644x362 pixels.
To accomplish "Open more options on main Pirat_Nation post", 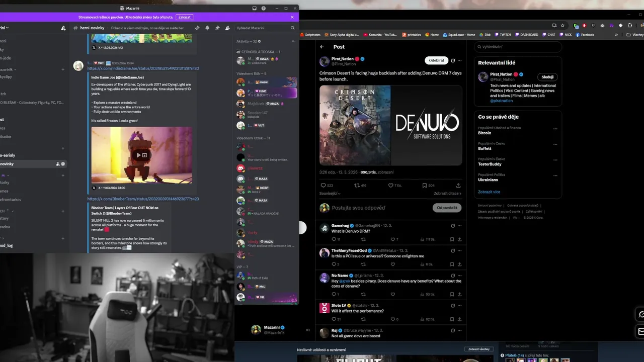I will pyautogui.click(x=459, y=61).
